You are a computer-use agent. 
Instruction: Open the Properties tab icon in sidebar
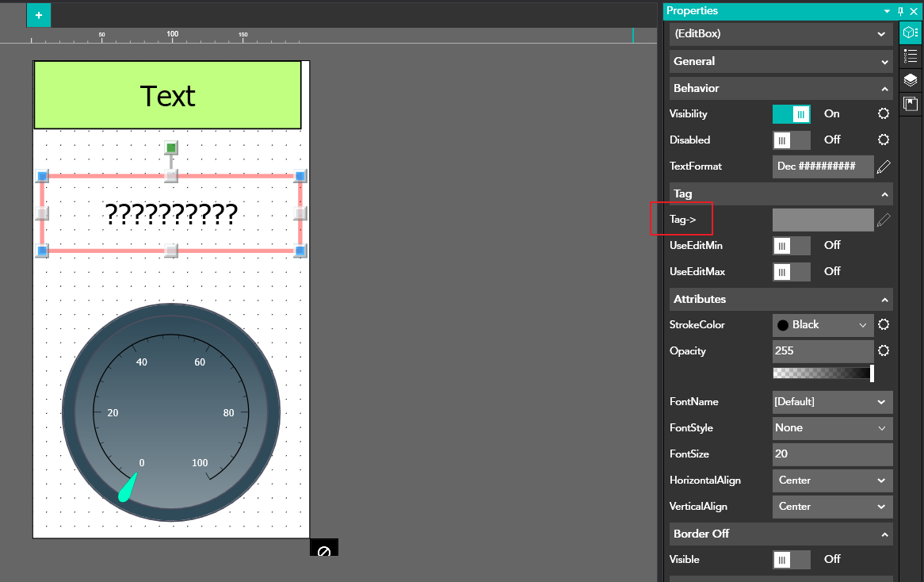click(911, 33)
